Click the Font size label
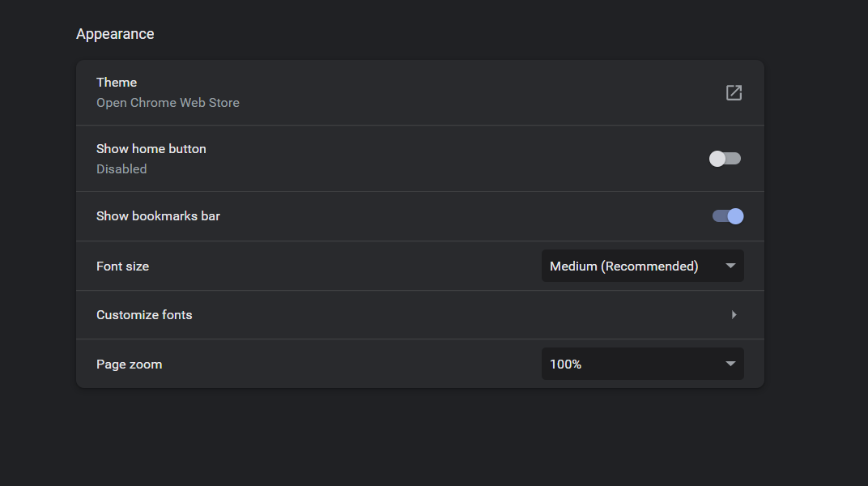Image resolution: width=868 pixels, height=486 pixels. [122, 266]
